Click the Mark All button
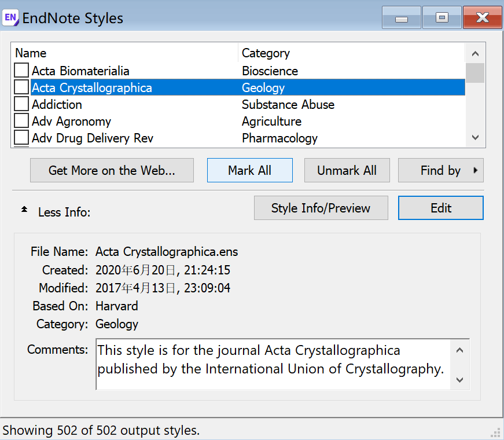The height and width of the screenshot is (440, 504). pos(250,170)
